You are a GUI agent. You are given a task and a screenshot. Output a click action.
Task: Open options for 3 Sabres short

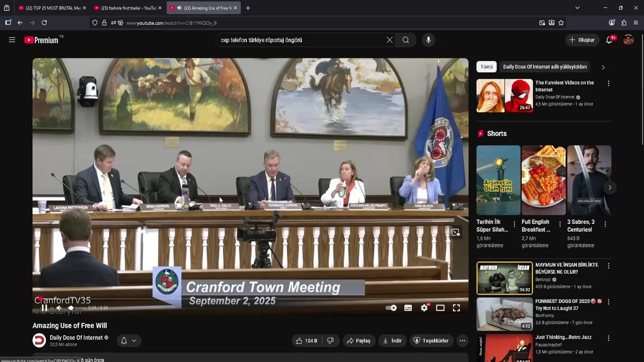pyautogui.click(x=605, y=224)
